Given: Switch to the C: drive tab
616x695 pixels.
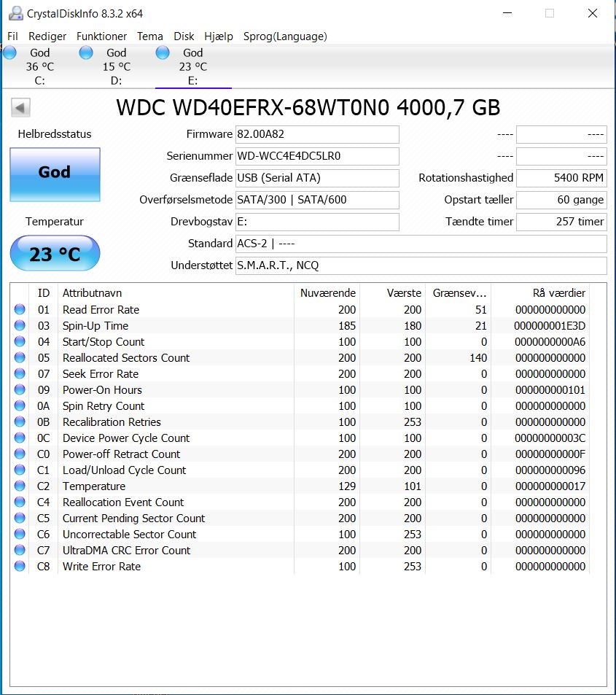Looking at the screenshot, I should pyautogui.click(x=40, y=66).
